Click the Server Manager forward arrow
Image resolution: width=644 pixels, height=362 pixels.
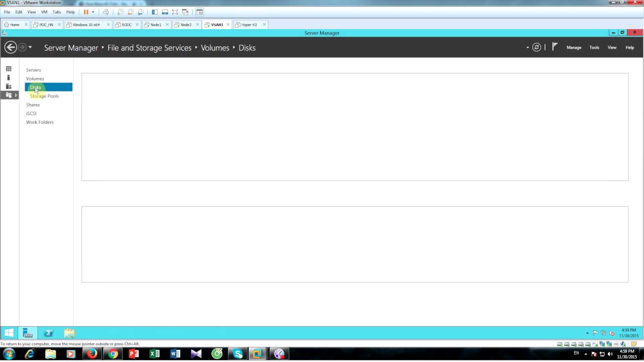[22, 47]
